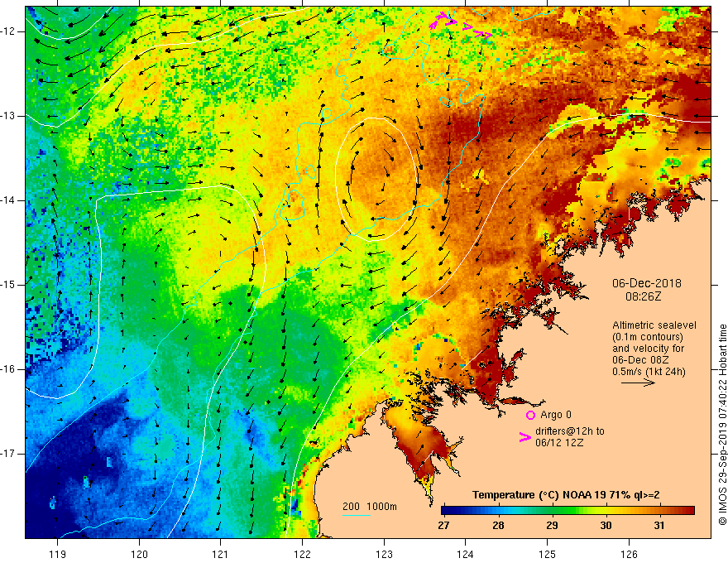Click the latitude axis label -12
The height and width of the screenshot is (563, 728).
tap(8, 31)
